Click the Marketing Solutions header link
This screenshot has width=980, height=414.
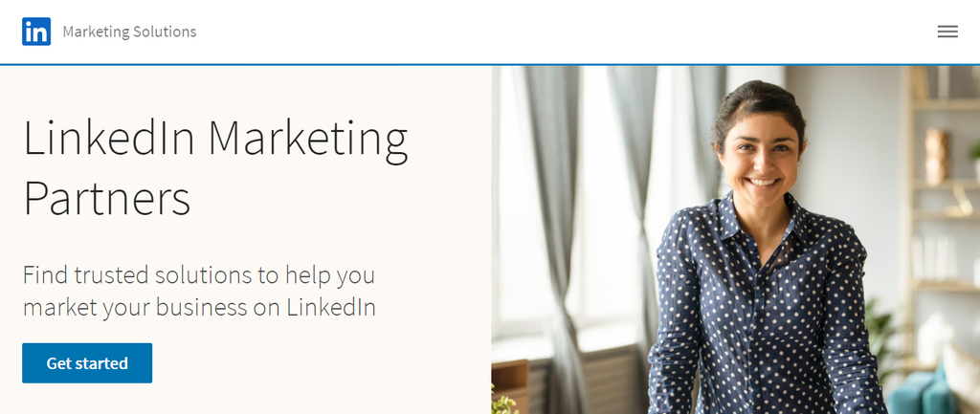coord(129,32)
